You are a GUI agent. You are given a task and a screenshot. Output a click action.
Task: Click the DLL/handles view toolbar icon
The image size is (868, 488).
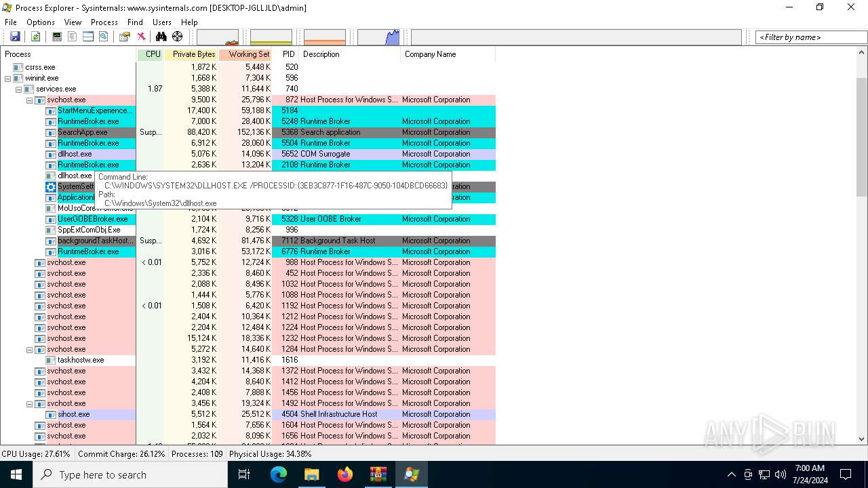[104, 37]
